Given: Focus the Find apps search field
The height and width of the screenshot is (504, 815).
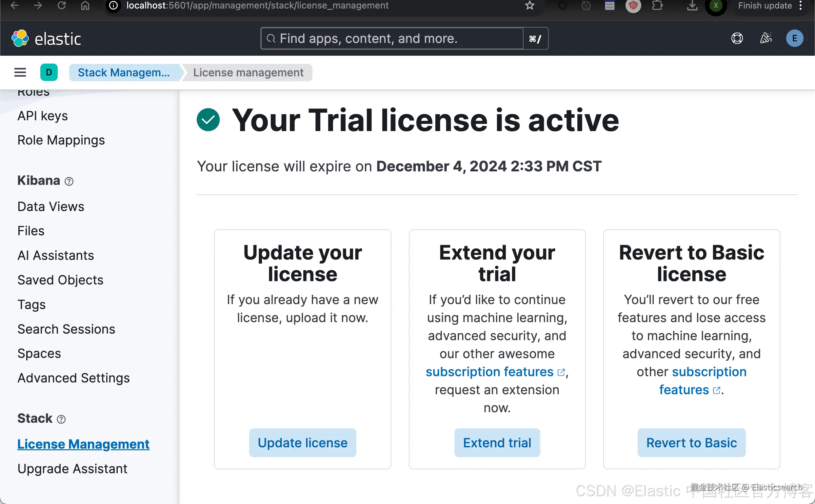Looking at the screenshot, I should pyautogui.click(x=392, y=38).
